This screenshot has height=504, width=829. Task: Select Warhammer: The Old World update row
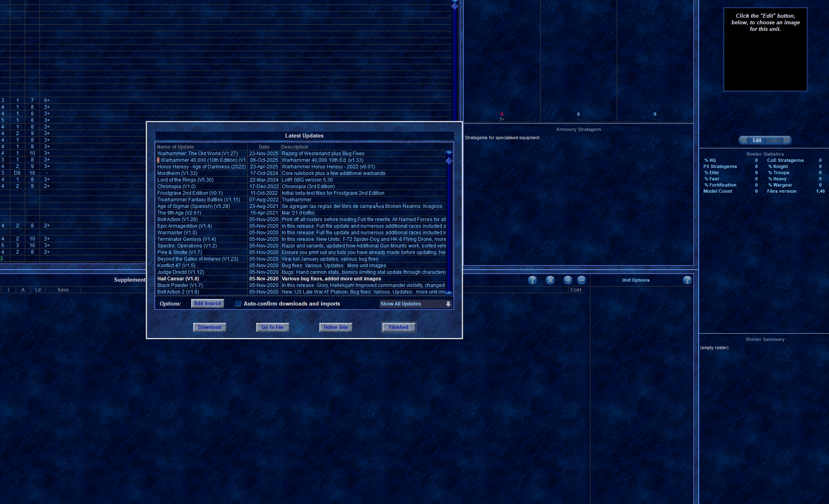pos(197,154)
